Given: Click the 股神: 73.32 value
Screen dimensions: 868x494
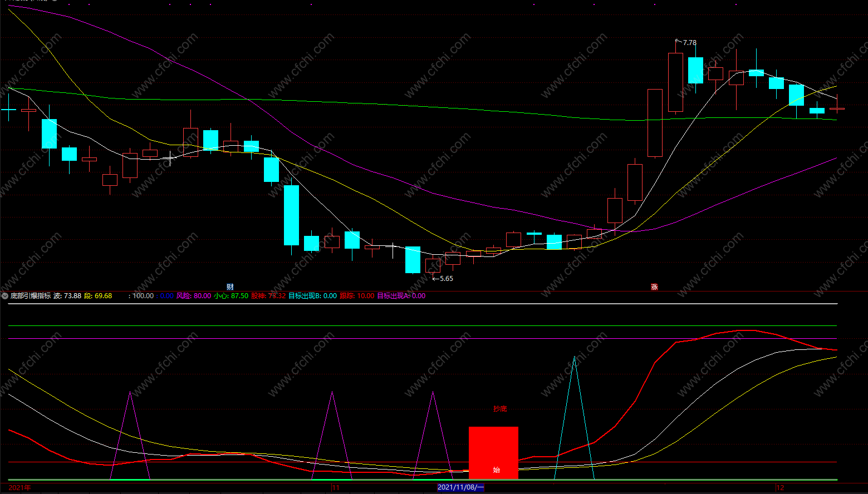Looking at the screenshot, I should click(x=268, y=296).
